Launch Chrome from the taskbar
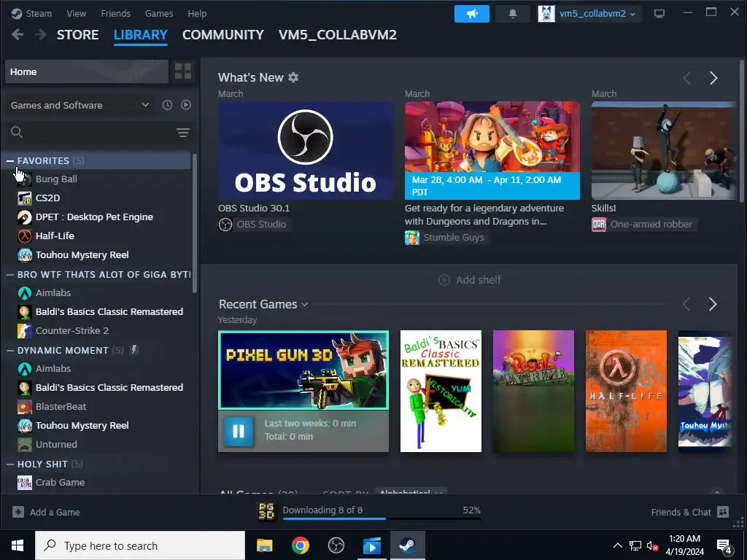The image size is (747, 560). [x=300, y=545]
